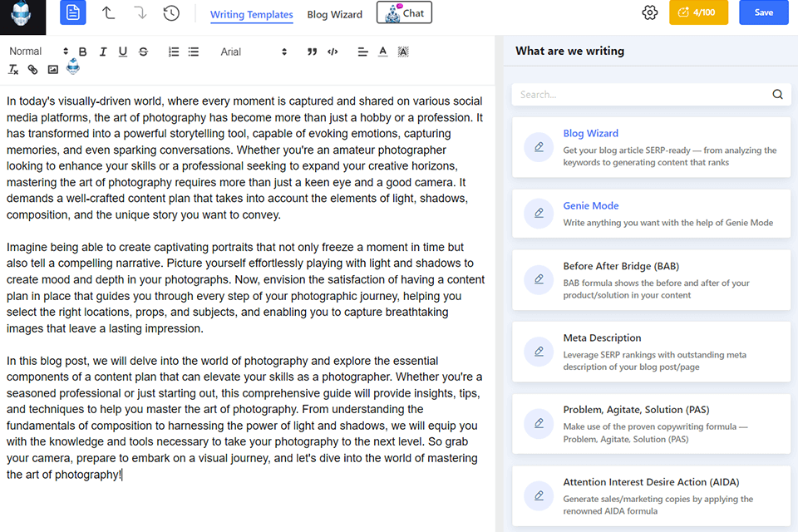This screenshot has height=532, width=798.
Task: Toggle bold formatting
Action: tap(82, 52)
